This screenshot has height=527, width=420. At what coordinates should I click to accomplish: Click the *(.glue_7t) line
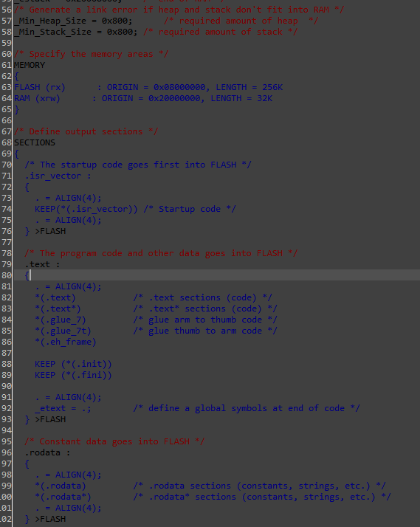pyautogui.click(x=63, y=331)
